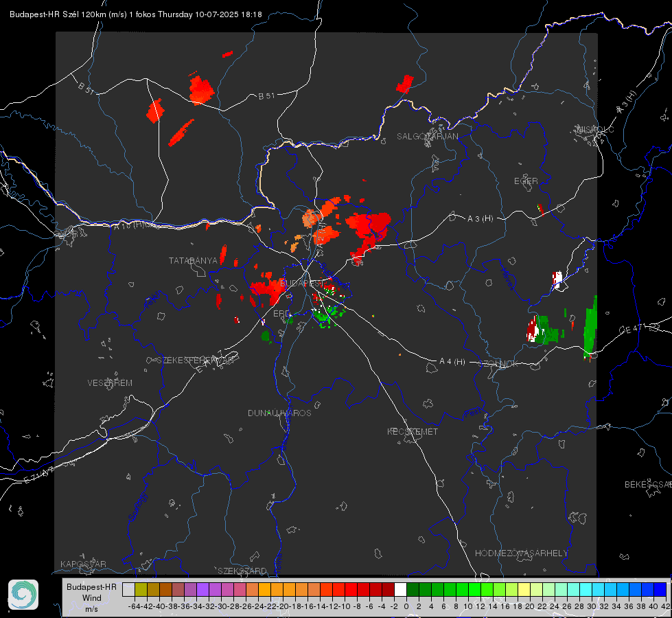Click the Somogy county label
Screen dimensions: 672x618
(137, 507)
